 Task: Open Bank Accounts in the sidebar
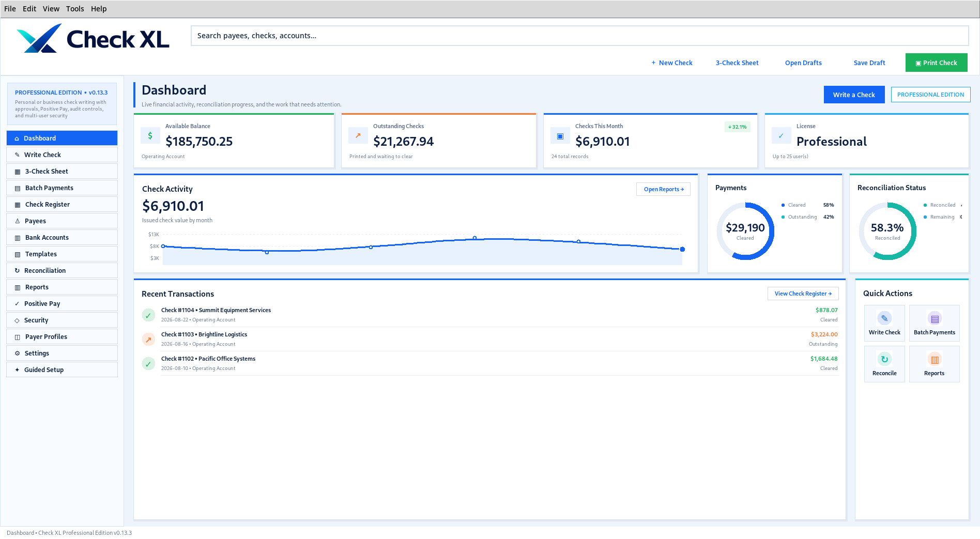(x=62, y=237)
